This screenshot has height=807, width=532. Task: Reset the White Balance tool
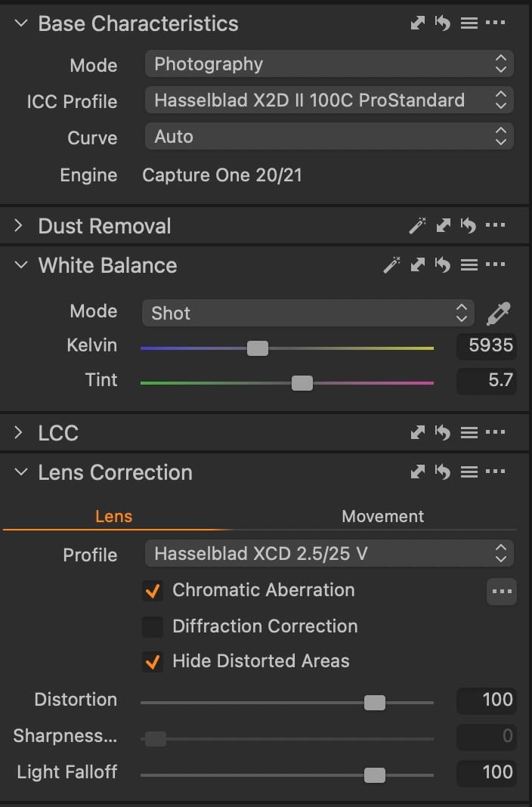tap(443, 264)
